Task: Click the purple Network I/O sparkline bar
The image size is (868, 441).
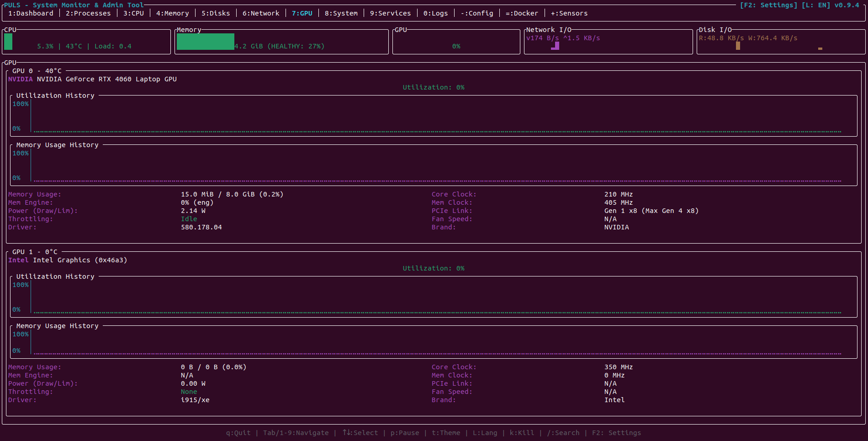Action: click(555, 46)
